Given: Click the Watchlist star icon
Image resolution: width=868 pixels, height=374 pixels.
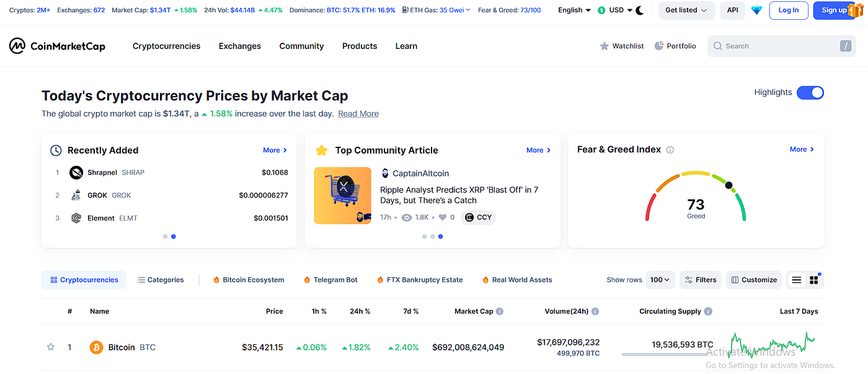Looking at the screenshot, I should click(604, 46).
